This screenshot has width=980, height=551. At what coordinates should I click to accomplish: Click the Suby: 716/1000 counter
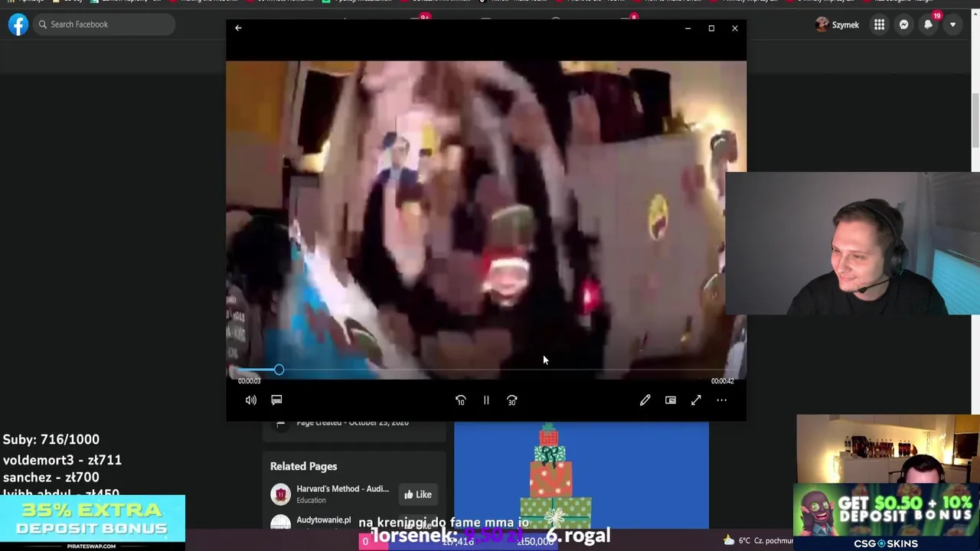coord(51,439)
